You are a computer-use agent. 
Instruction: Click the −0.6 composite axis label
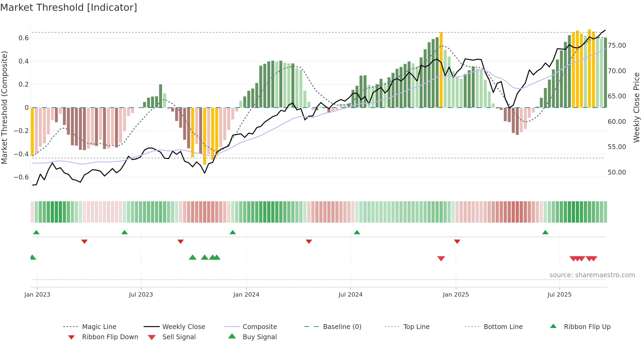point(21,177)
